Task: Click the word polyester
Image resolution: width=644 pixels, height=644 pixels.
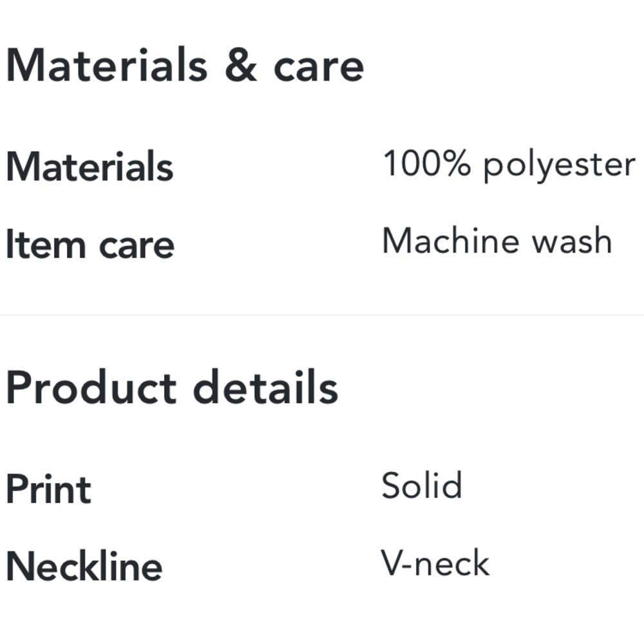Action: click(x=560, y=166)
